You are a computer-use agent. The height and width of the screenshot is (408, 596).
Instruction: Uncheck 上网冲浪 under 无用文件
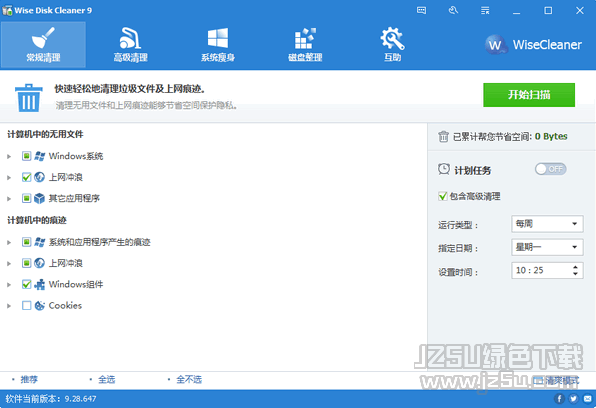pos(26,177)
